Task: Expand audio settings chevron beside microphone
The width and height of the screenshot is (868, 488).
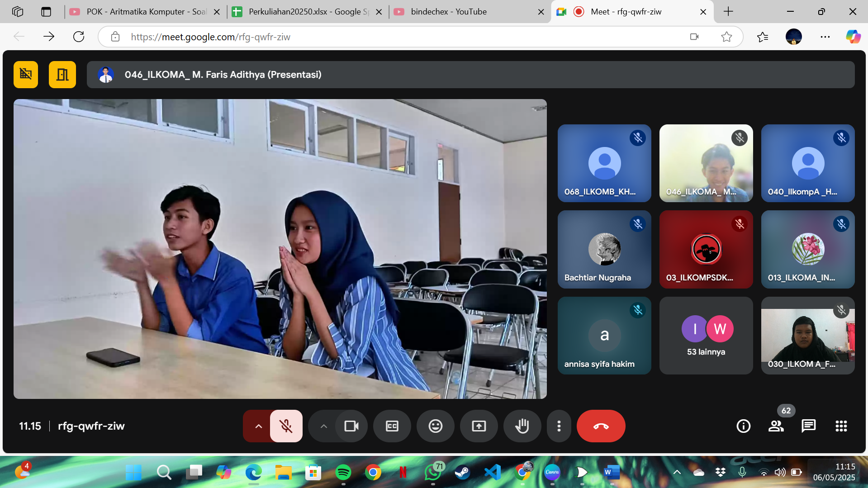Action: pyautogui.click(x=258, y=426)
